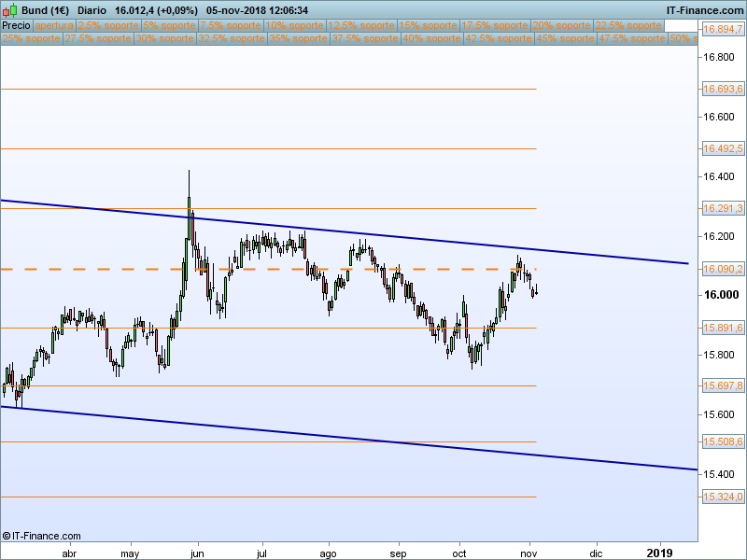Click the 16.291,3 price level tag
The image size is (747, 560).
coord(723,208)
